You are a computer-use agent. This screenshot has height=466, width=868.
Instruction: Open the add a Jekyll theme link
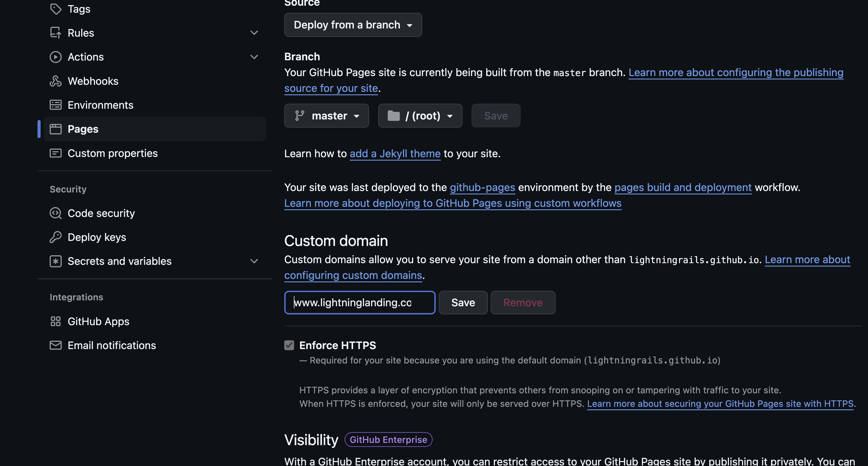[395, 154]
